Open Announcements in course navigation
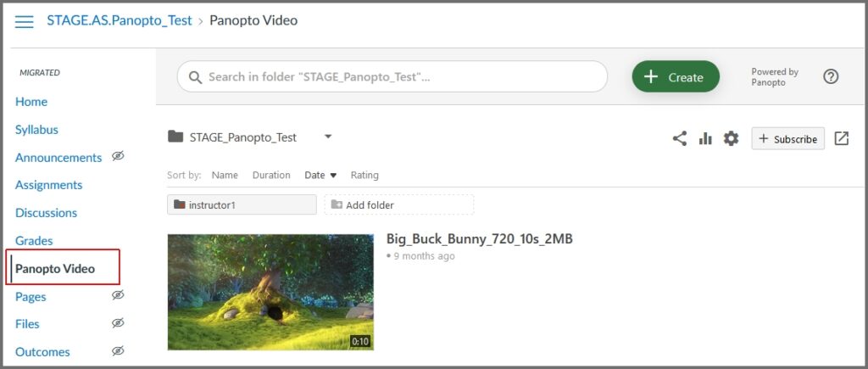The image size is (868, 369). point(58,158)
